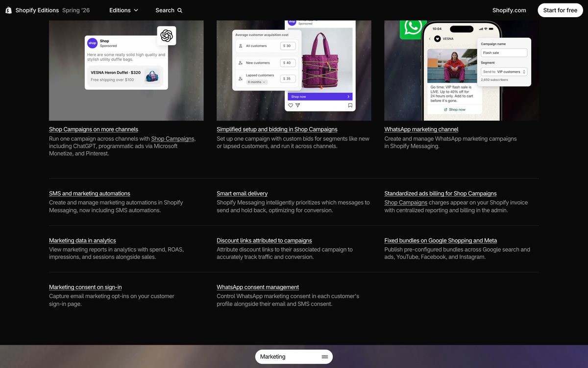Click the Start for free button
The width and height of the screenshot is (588, 368).
point(560,10)
